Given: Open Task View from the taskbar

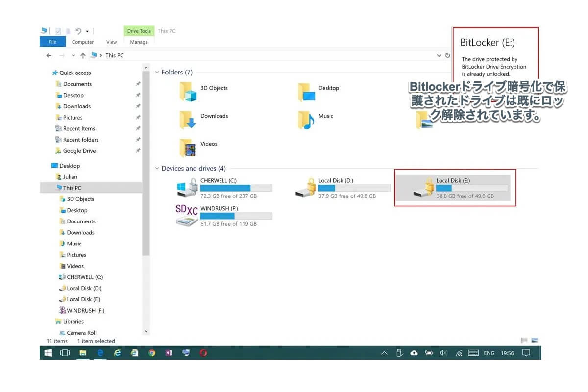Looking at the screenshot, I should coord(65,353).
